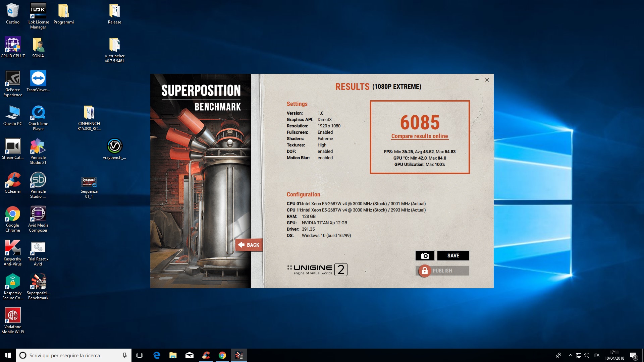This screenshot has width=644, height=362.
Task: Launch Pinnacle Studio 21 shortcut
Action: coord(38,152)
